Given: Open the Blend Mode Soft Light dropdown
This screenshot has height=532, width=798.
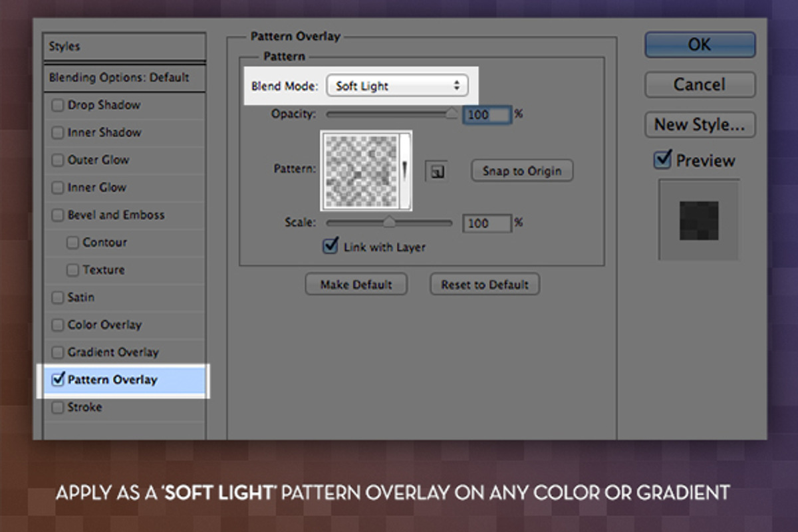Looking at the screenshot, I should pos(397,86).
